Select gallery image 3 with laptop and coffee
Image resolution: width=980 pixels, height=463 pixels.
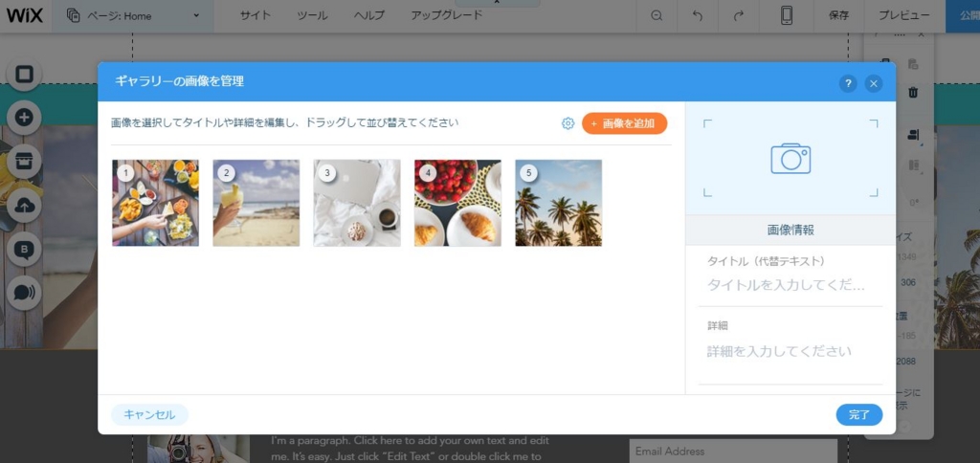coord(357,203)
